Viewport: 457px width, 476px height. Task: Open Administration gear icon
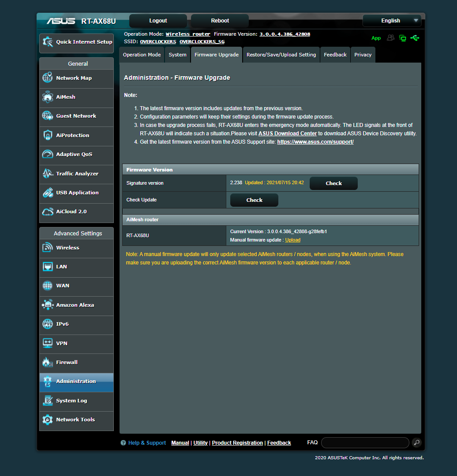(x=47, y=381)
